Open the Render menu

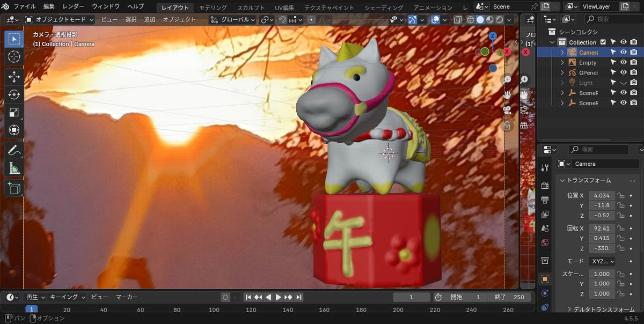pos(74,6)
